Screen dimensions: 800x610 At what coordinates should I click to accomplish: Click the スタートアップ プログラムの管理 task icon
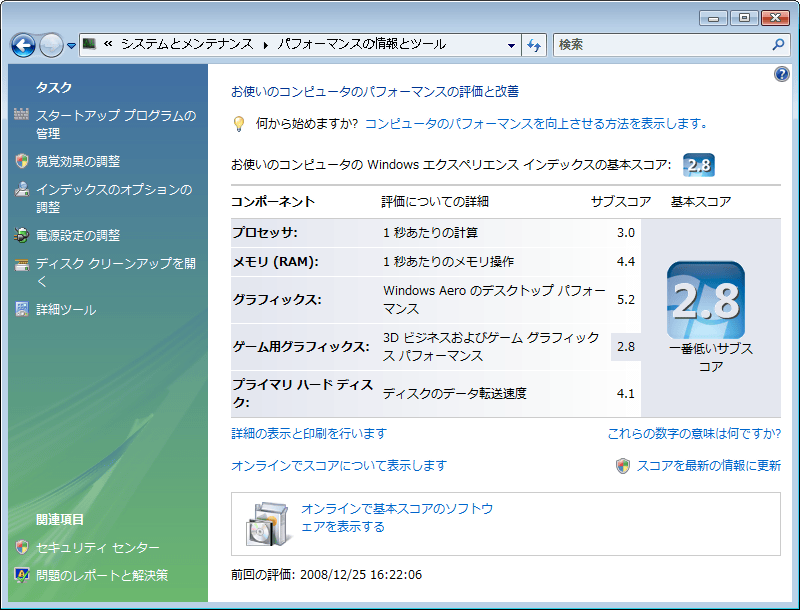22,116
